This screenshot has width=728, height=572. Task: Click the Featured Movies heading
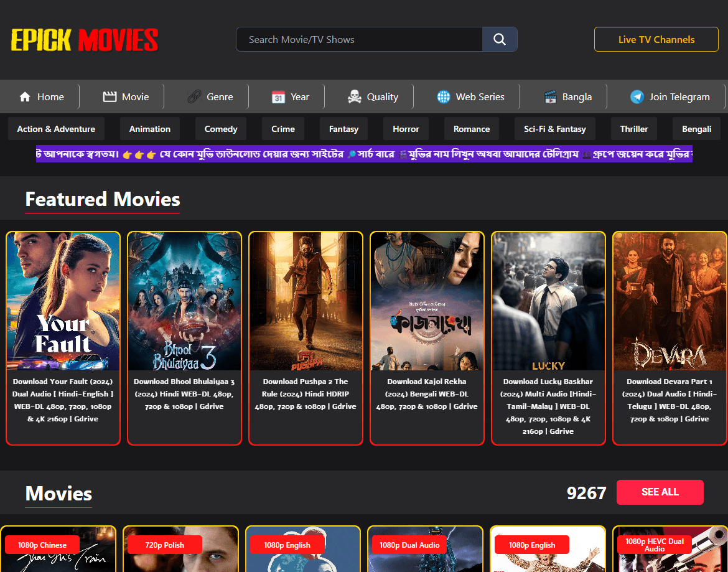[103, 199]
